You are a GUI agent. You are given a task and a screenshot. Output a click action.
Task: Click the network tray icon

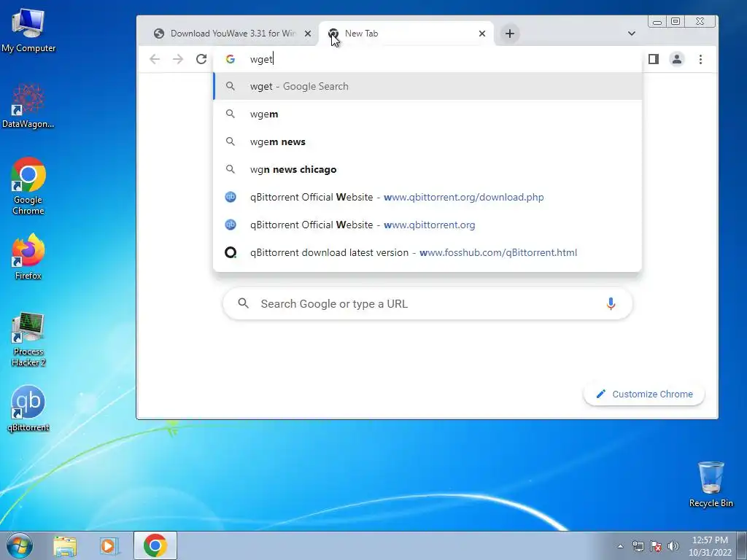pos(638,546)
